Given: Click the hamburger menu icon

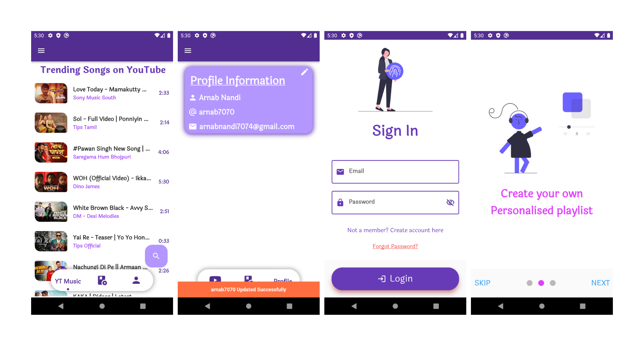Looking at the screenshot, I should click(x=41, y=51).
